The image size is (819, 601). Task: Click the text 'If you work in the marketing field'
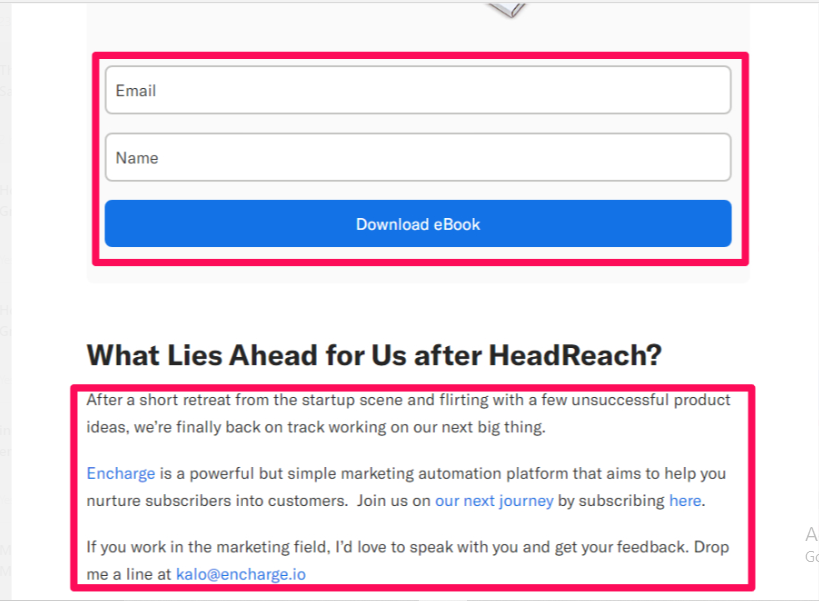tap(208, 547)
